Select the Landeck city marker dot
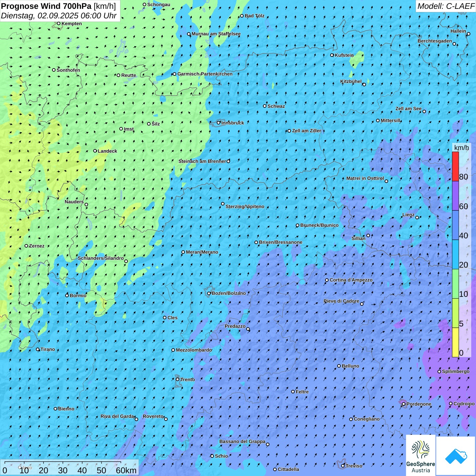Image resolution: width=476 pixels, height=476 pixels. 95,151
